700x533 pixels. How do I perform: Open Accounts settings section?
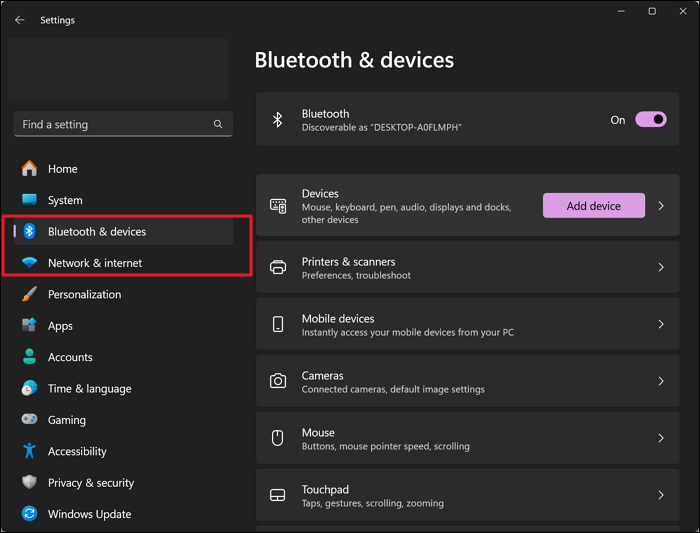pyautogui.click(x=123, y=357)
